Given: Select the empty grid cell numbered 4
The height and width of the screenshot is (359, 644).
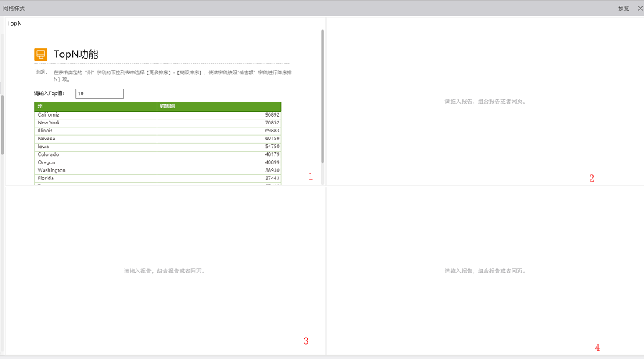Looking at the screenshot, I should [485, 271].
